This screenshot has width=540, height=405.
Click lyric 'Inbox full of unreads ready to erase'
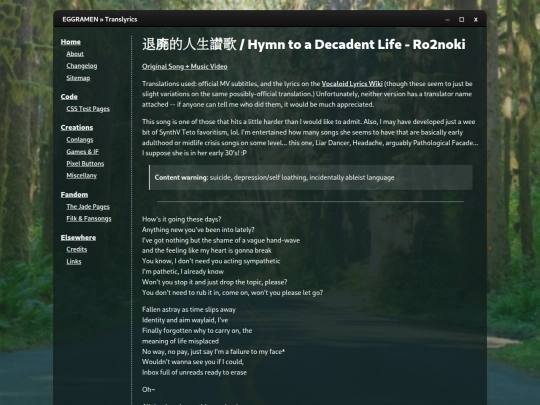[194, 372]
